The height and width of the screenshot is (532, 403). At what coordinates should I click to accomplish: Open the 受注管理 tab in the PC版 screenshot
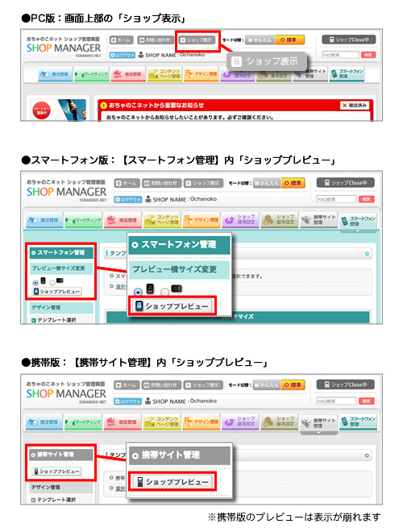[56, 74]
